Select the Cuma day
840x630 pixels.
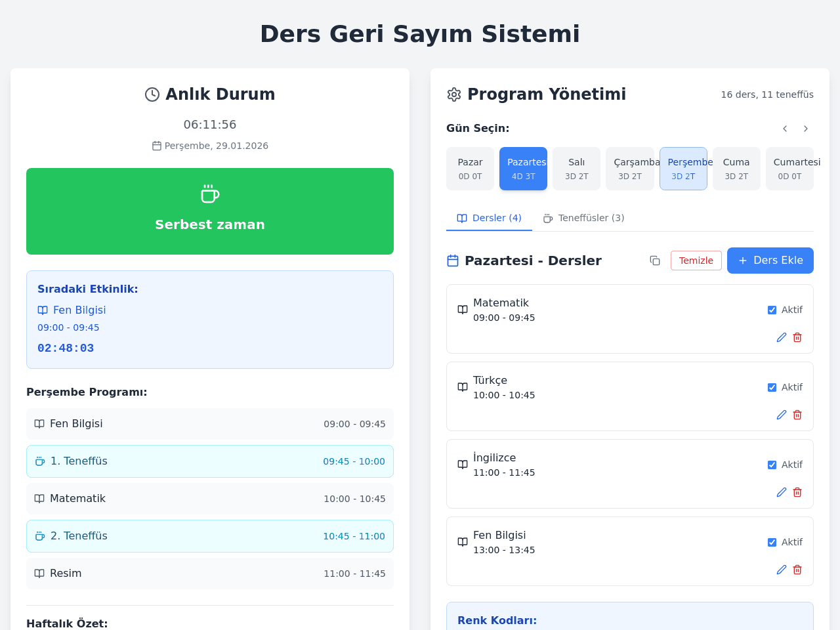(x=736, y=169)
